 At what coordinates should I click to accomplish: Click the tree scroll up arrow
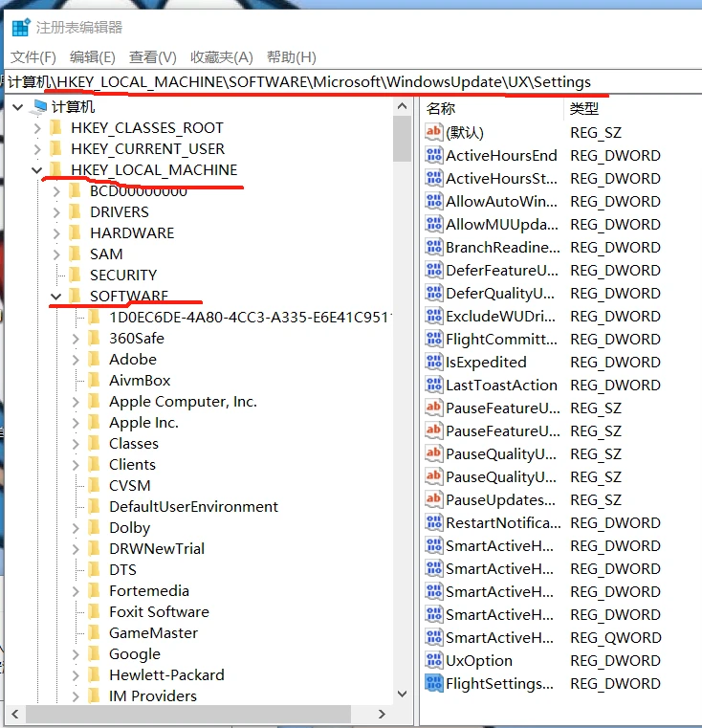click(402, 106)
